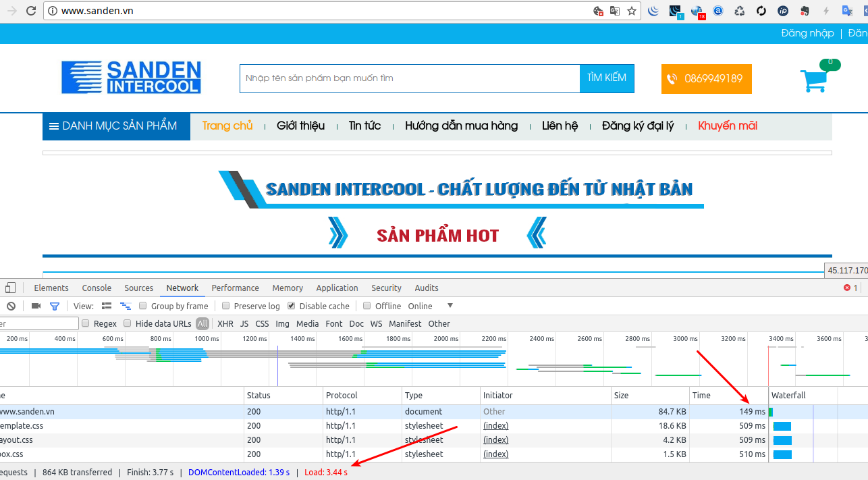Click the browser address bar URL
The width and height of the screenshot is (868, 480).
click(97, 11)
